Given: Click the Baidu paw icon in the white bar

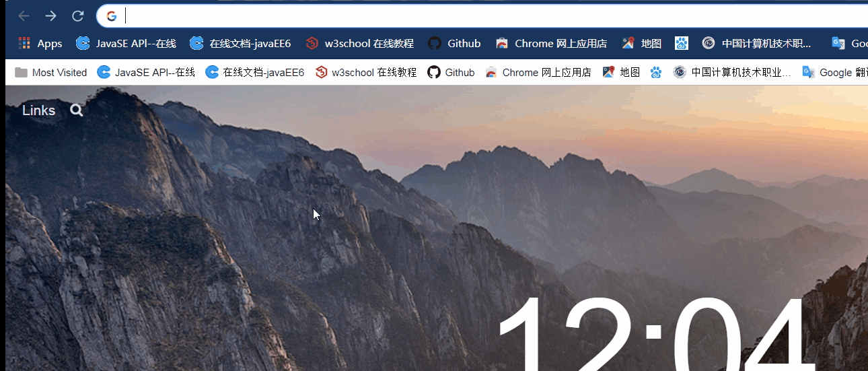Looking at the screenshot, I should (656, 72).
